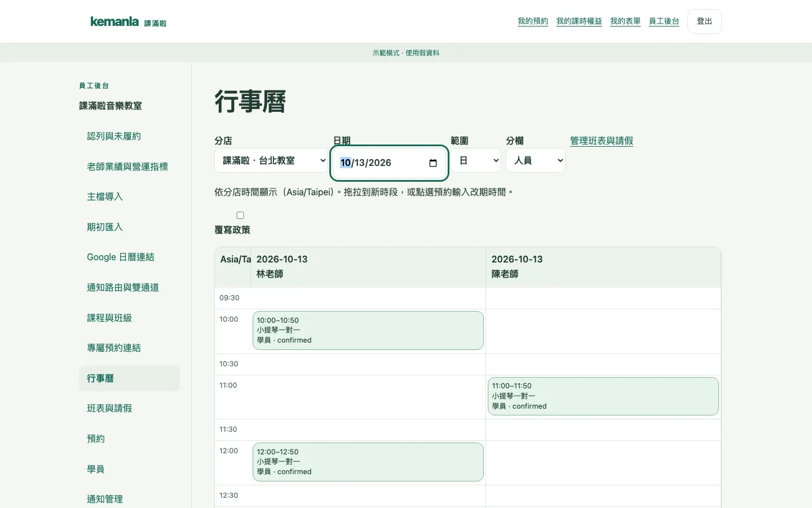
Task: Select 主檔導入 in sidebar
Action: click(x=129, y=196)
